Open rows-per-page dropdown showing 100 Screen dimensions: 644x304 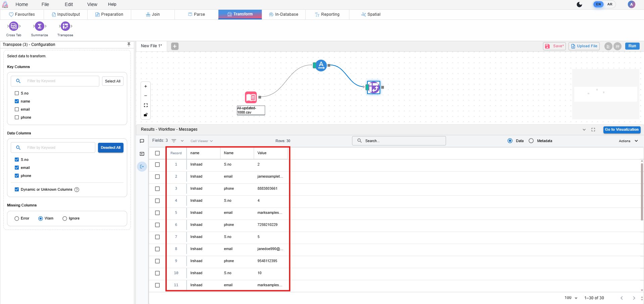tap(571, 298)
